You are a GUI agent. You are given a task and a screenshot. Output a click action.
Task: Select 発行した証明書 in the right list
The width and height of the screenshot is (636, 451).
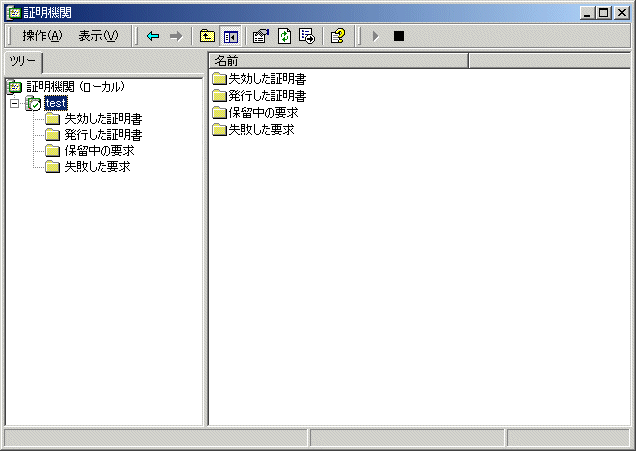(x=267, y=96)
